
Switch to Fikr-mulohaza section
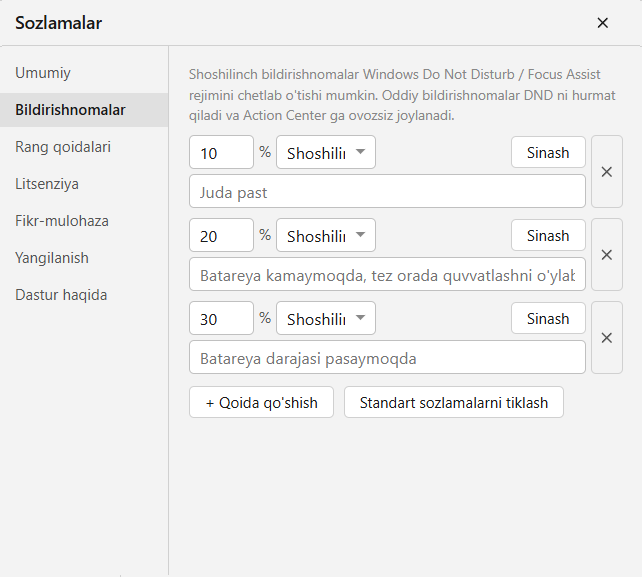click(x=84, y=221)
